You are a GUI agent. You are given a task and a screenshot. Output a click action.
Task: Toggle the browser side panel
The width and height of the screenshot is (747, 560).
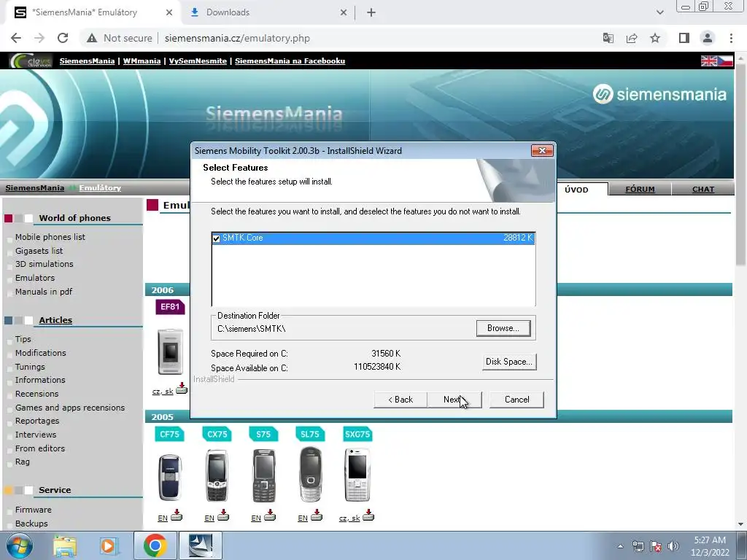click(684, 38)
